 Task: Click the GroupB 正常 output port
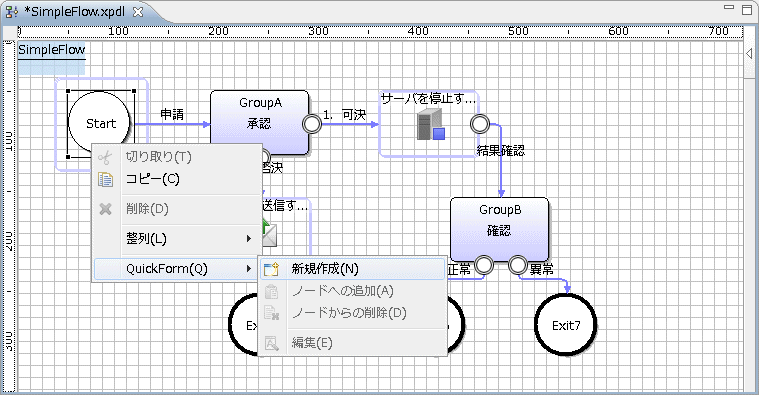[x=484, y=265]
